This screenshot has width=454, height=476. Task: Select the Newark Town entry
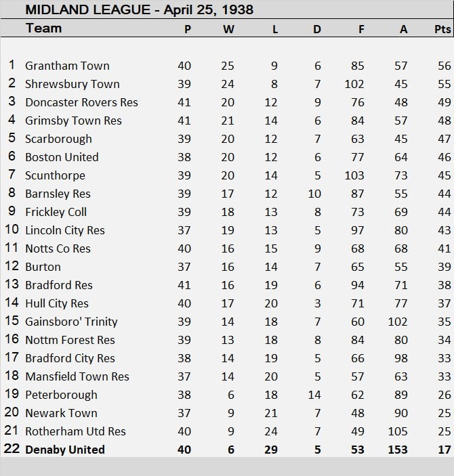coord(61,413)
